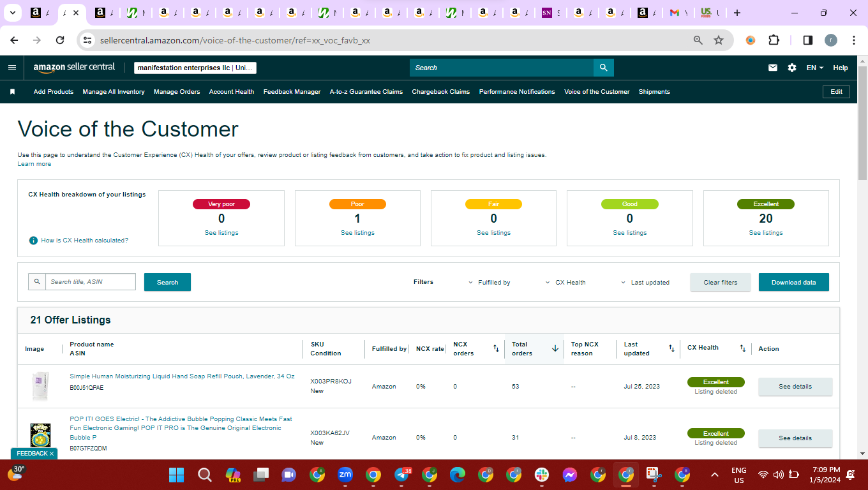The width and height of the screenshot is (868, 490).
Task: Open Slack from the taskbar
Action: tap(542, 475)
